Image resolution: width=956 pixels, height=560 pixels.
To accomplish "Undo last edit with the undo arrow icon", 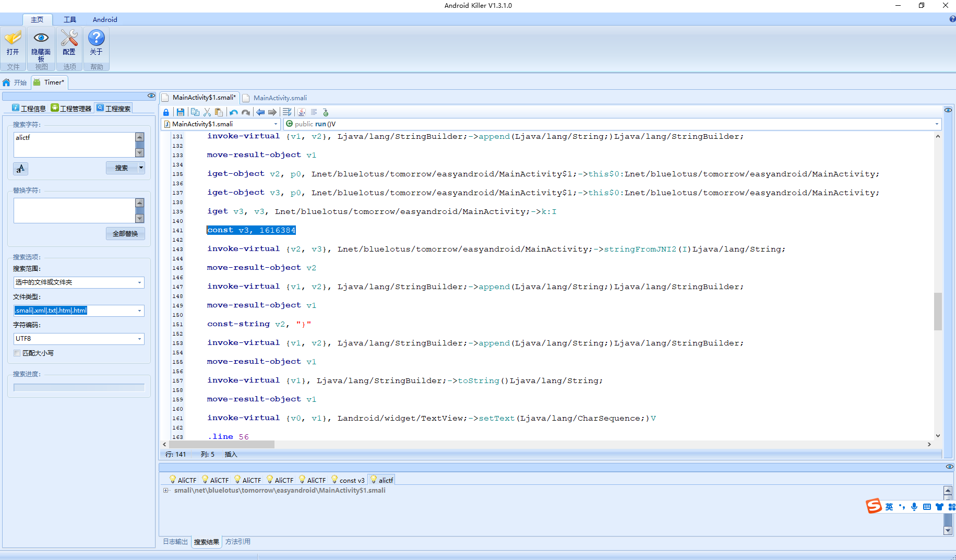I will (234, 112).
